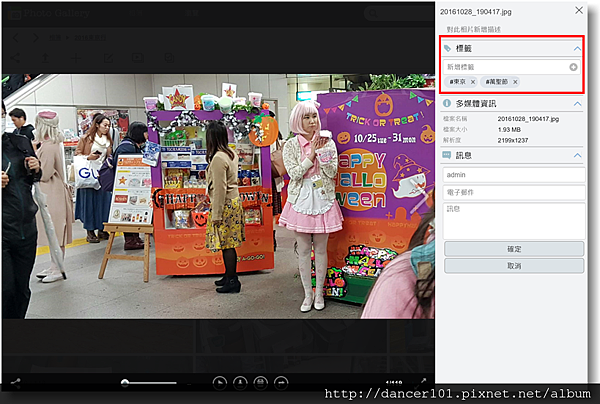Click dimmed forward arrow in gallery toolbar
The height and width of the screenshot is (404, 600).
click(36, 37)
